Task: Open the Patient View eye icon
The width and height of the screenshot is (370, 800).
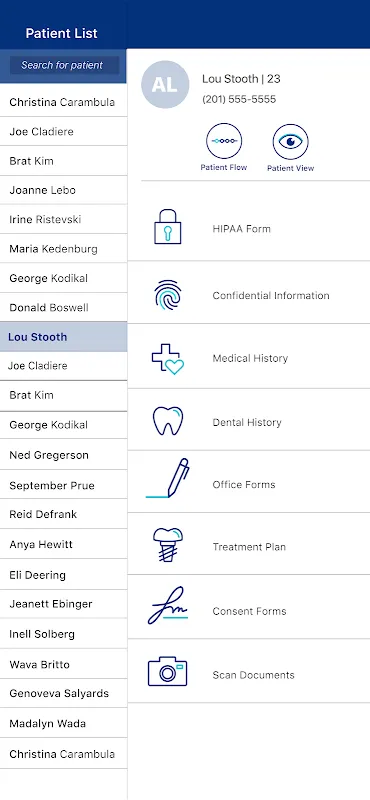Action: [290, 141]
